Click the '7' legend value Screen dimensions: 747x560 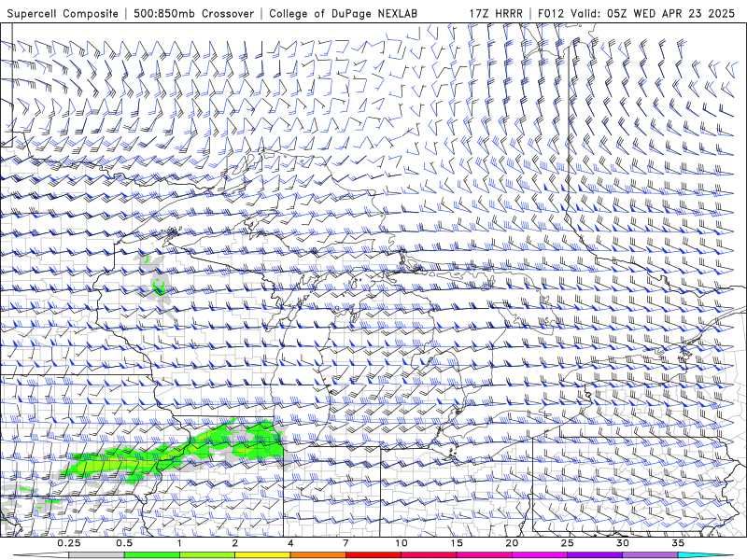coord(345,543)
